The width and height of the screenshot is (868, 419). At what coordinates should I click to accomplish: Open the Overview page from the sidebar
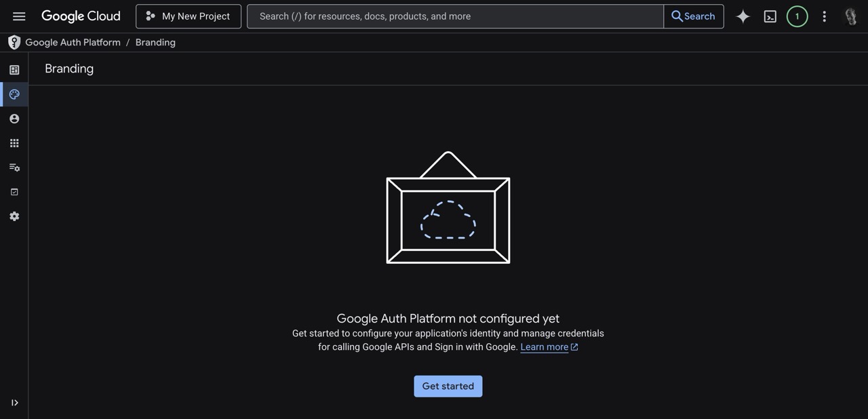click(14, 69)
